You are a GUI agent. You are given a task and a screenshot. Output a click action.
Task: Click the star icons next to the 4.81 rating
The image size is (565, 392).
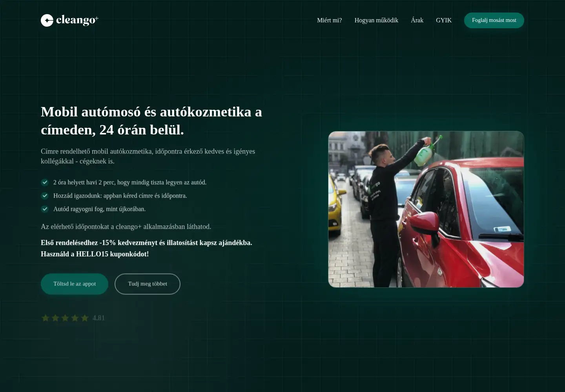pos(65,318)
